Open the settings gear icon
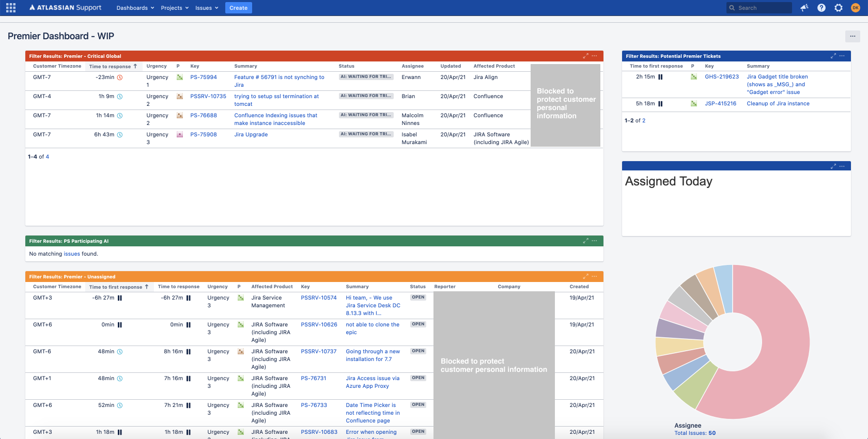 click(839, 8)
